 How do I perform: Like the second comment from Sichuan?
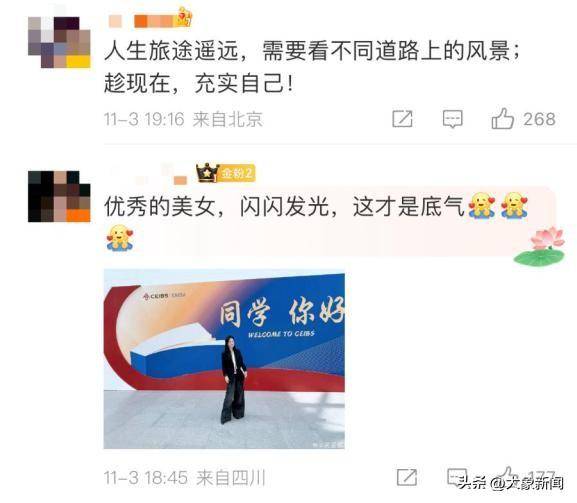(x=506, y=476)
